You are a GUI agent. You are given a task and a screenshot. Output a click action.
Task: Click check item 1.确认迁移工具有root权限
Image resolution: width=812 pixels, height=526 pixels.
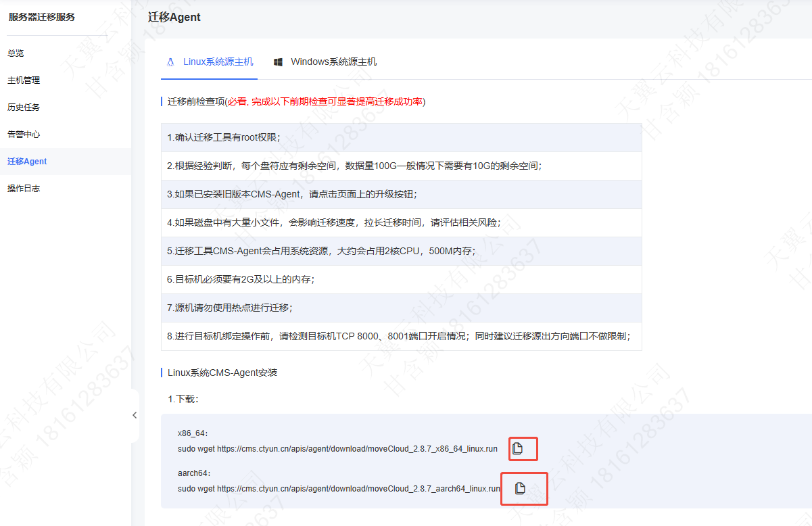tap(401, 137)
